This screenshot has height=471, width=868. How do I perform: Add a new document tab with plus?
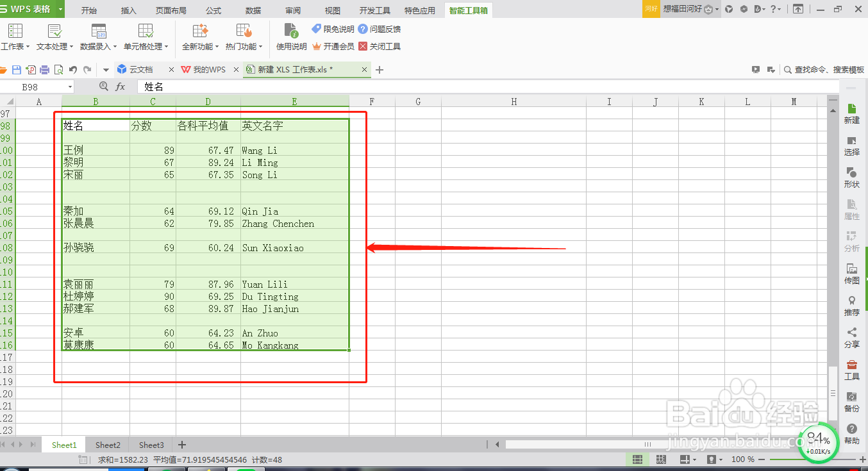[x=380, y=69]
